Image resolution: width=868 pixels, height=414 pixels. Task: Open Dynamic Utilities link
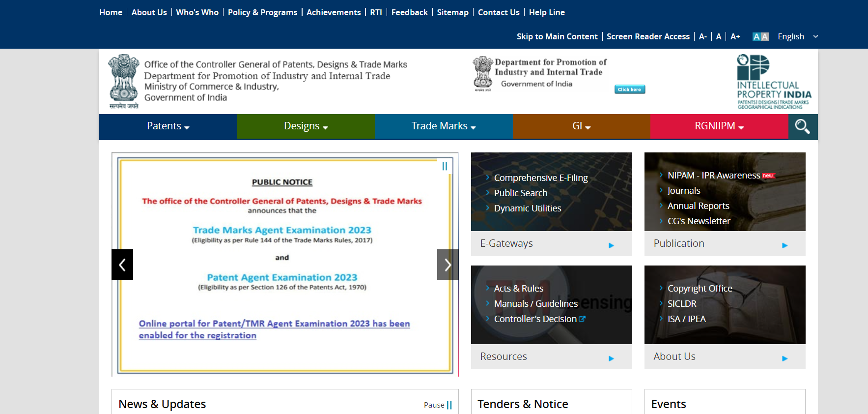528,208
